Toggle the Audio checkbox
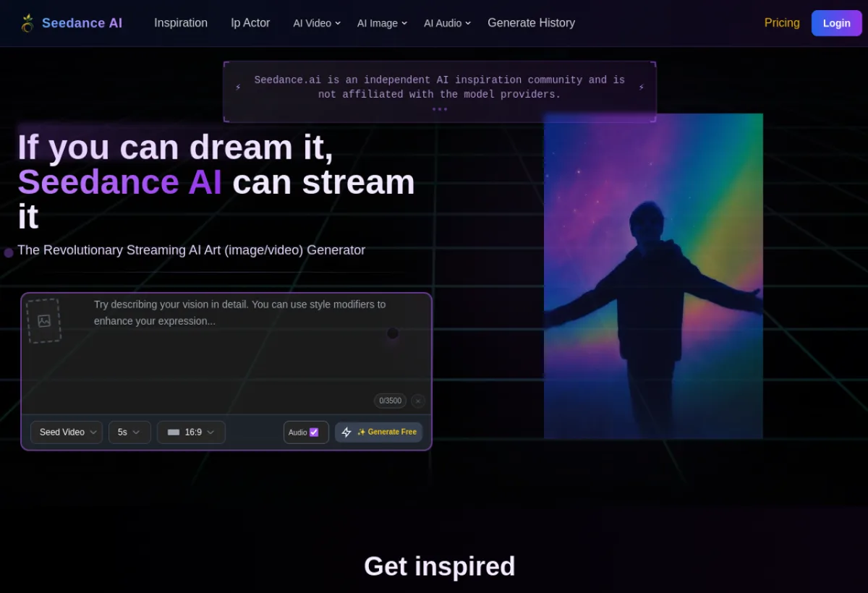Viewport: 868px width, 593px height. (x=314, y=432)
